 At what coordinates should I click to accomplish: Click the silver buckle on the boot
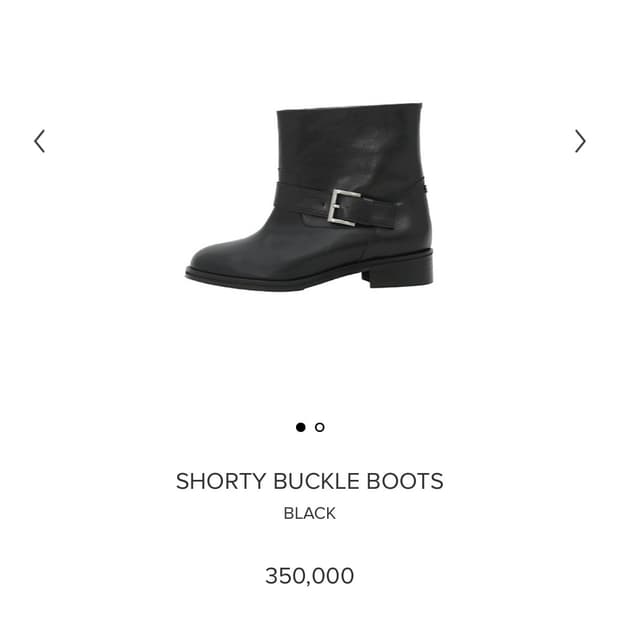click(343, 208)
